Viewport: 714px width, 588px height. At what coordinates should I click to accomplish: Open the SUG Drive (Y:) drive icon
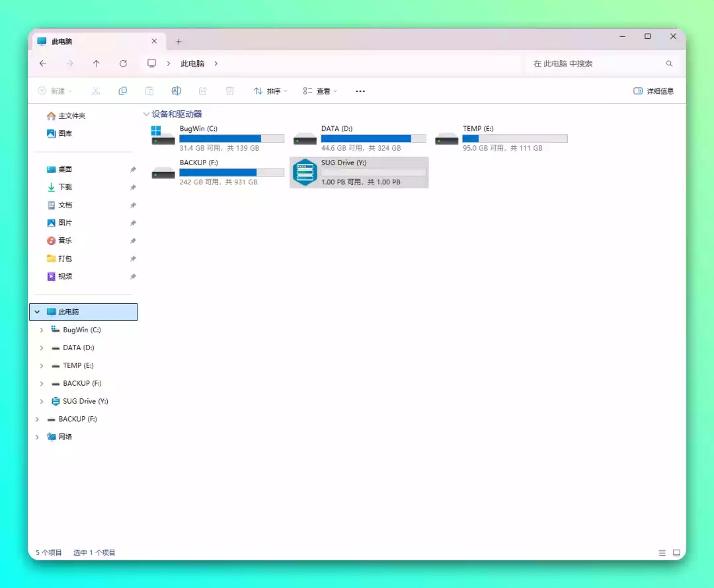[305, 172]
